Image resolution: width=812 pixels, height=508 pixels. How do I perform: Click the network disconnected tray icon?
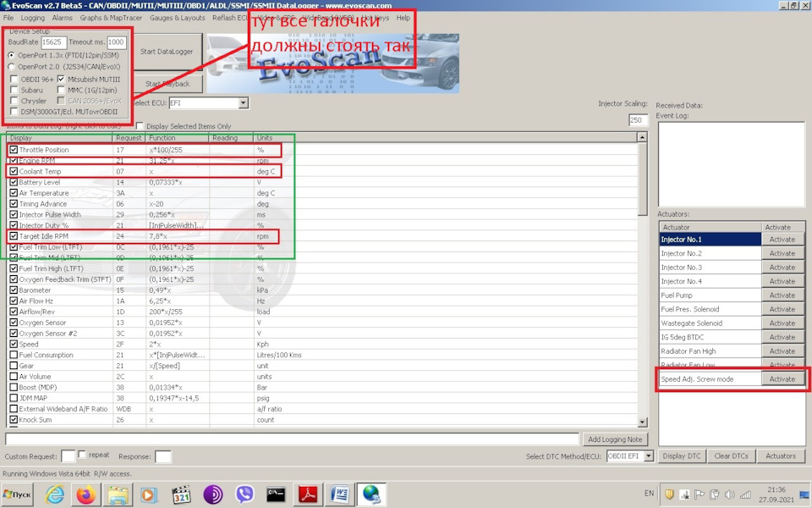click(684, 494)
